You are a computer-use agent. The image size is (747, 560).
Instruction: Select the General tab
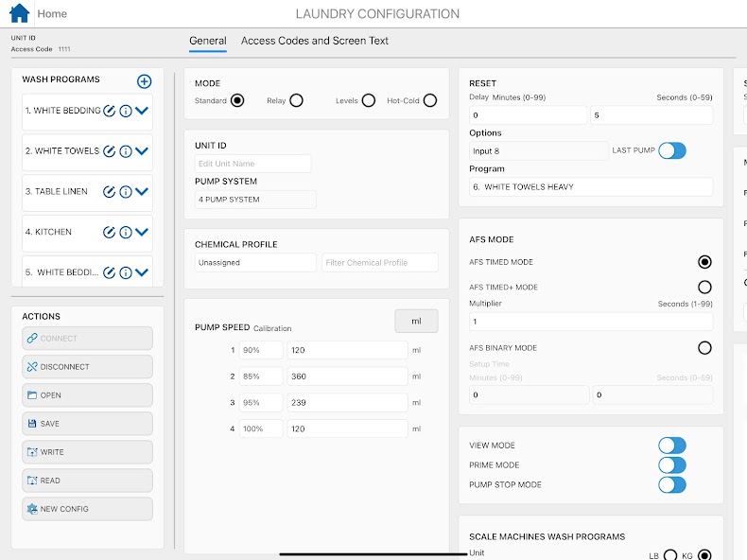208,41
